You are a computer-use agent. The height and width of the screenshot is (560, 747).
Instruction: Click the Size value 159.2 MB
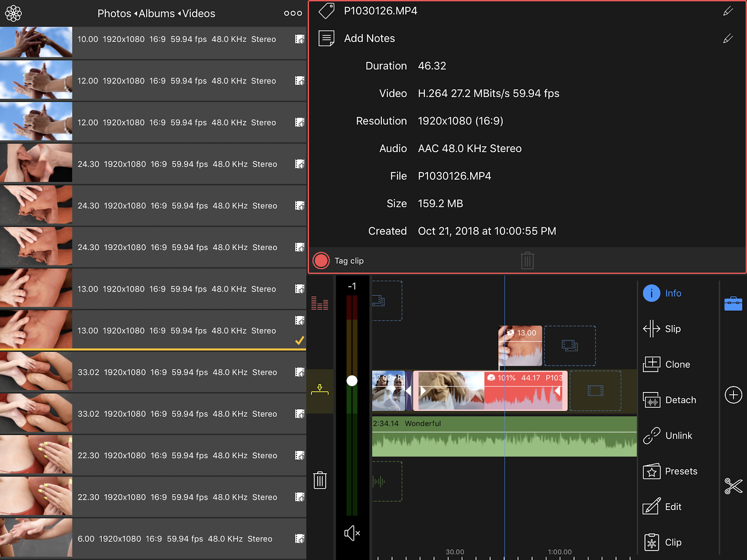coord(440,203)
